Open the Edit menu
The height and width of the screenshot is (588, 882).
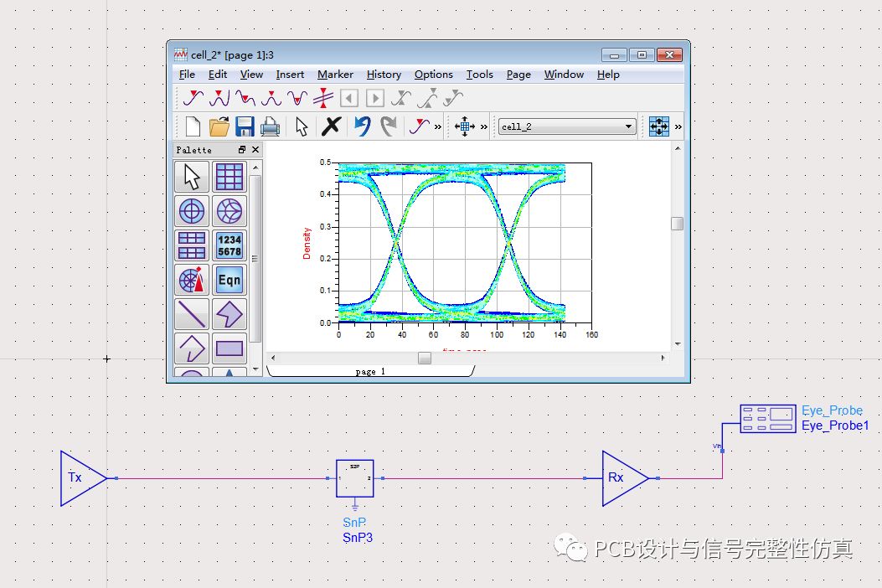[218, 75]
